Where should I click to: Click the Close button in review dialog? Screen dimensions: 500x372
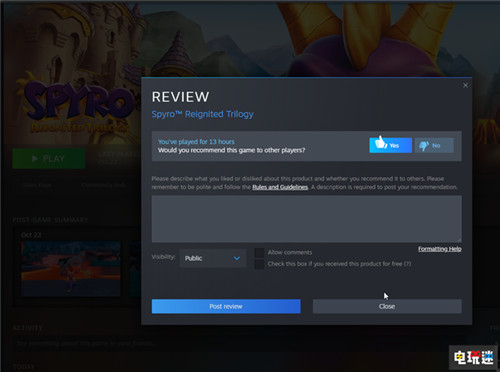(x=387, y=306)
